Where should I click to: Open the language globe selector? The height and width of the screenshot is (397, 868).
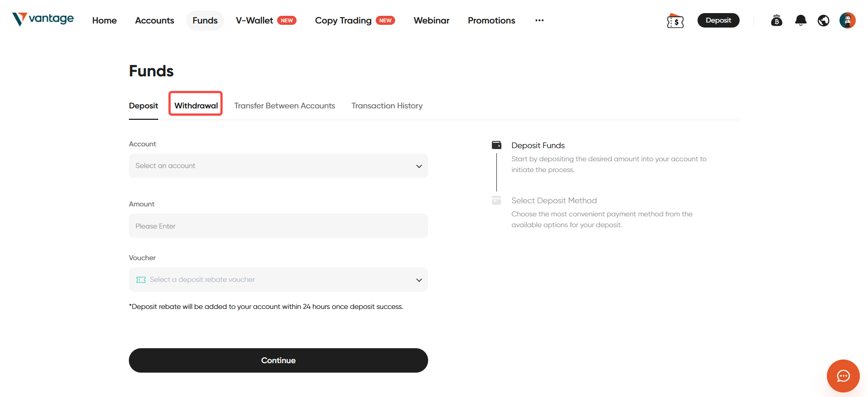click(823, 20)
